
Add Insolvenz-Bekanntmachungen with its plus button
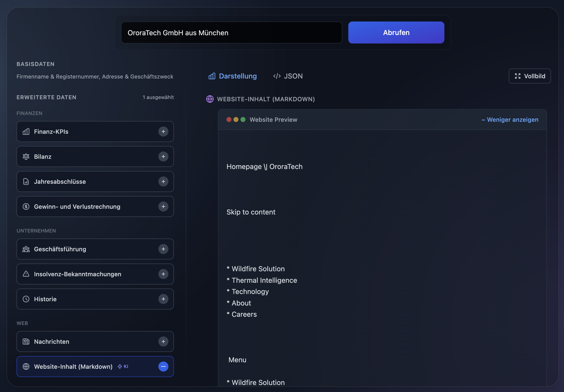point(163,274)
